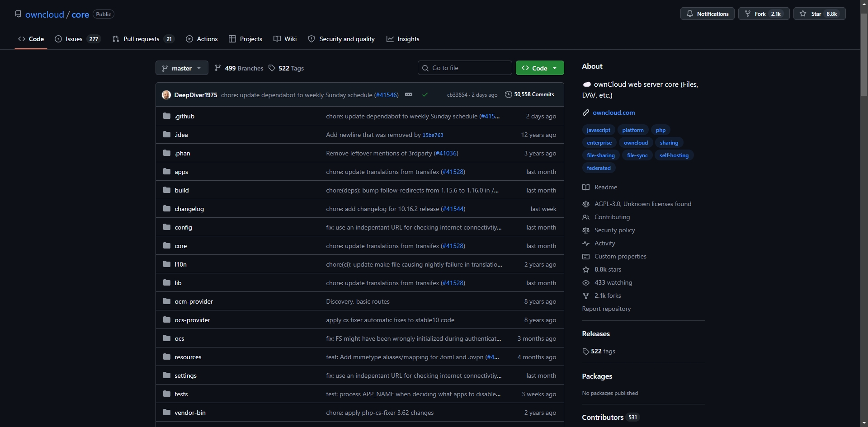This screenshot has width=868, height=427.
Task: Open the Report repository link
Action: [606, 309]
